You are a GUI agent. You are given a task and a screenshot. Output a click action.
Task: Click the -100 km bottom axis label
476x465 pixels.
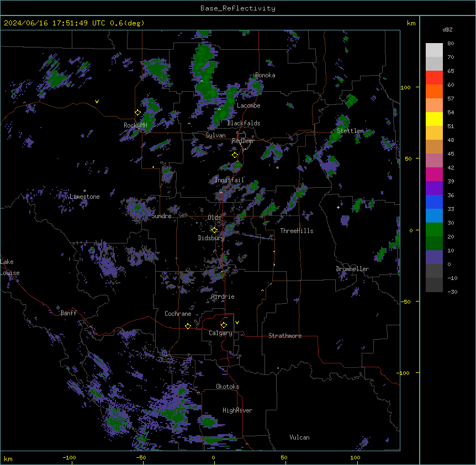[x=69, y=457]
